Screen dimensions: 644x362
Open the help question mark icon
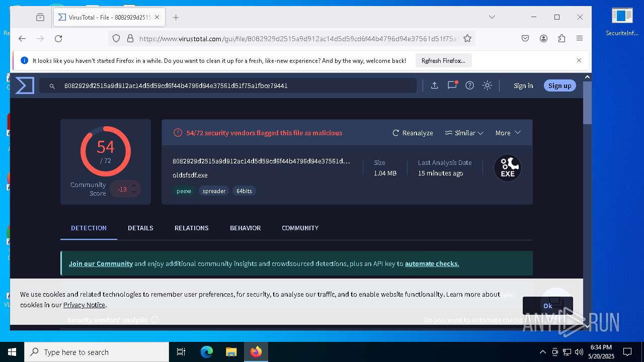[x=469, y=85]
